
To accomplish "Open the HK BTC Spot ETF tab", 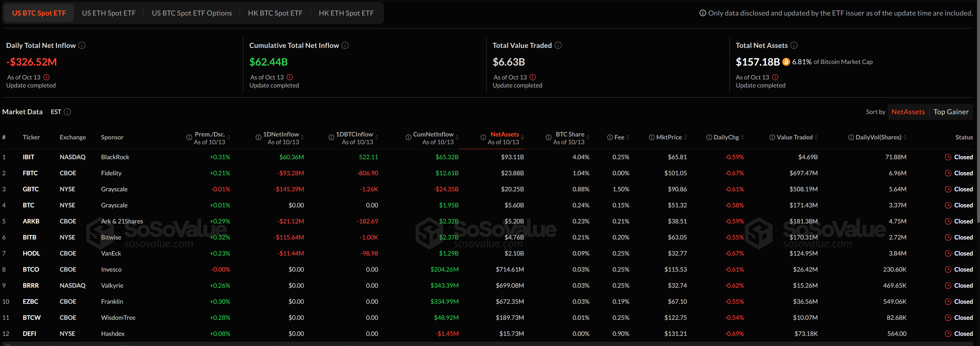I will click(275, 13).
